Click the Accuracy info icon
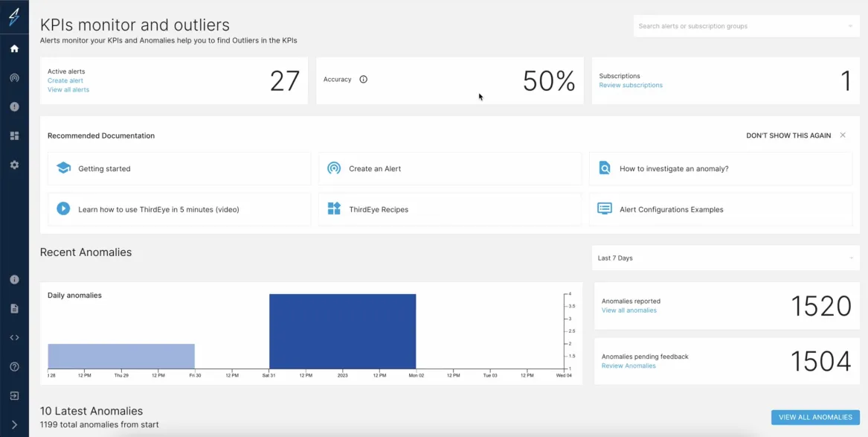Viewport: 868px width, 437px height. click(363, 79)
